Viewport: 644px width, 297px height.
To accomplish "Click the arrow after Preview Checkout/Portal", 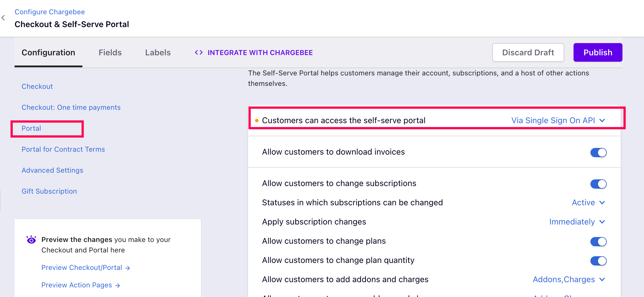I will pyautogui.click(x=128, y=268).
